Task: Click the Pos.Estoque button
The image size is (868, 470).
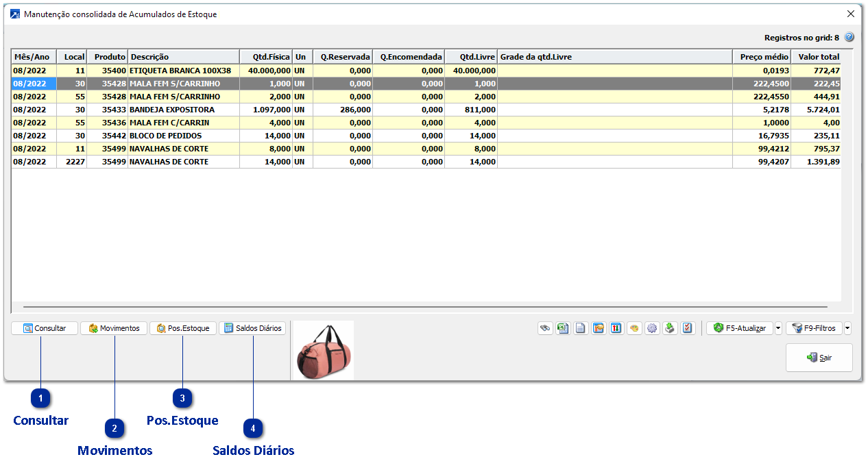Action: [183, 328]
